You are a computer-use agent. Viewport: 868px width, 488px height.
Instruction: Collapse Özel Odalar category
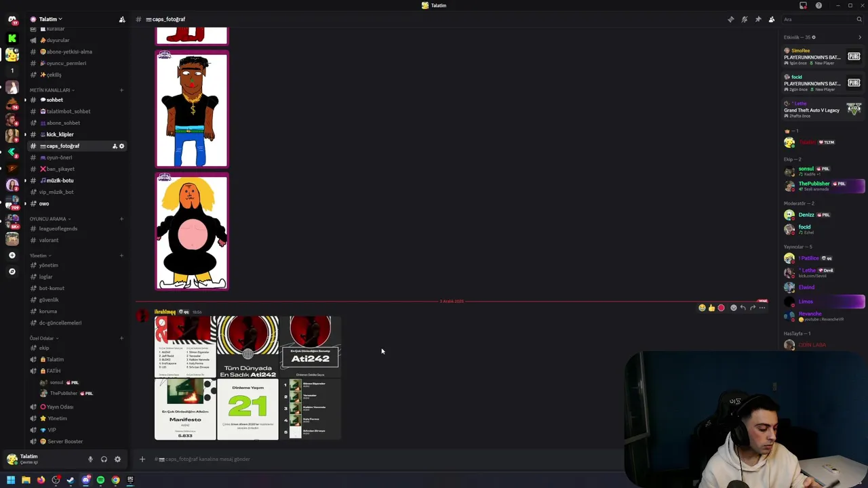coord(43,338)
